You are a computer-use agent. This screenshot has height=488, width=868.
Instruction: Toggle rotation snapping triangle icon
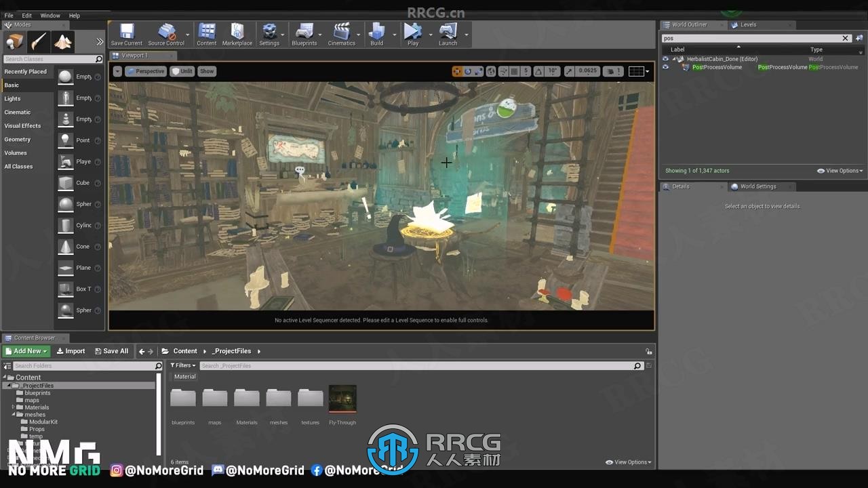click(x=538, y=71)
